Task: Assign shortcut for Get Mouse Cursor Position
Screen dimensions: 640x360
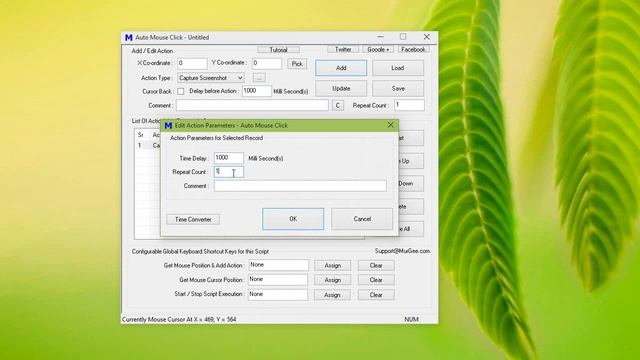Action: [x=332, y=280]
